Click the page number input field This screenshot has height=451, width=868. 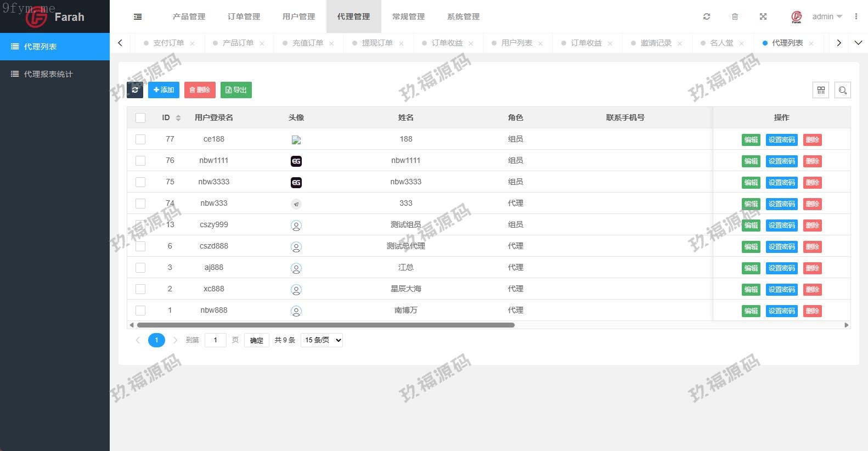click(216, 340)
